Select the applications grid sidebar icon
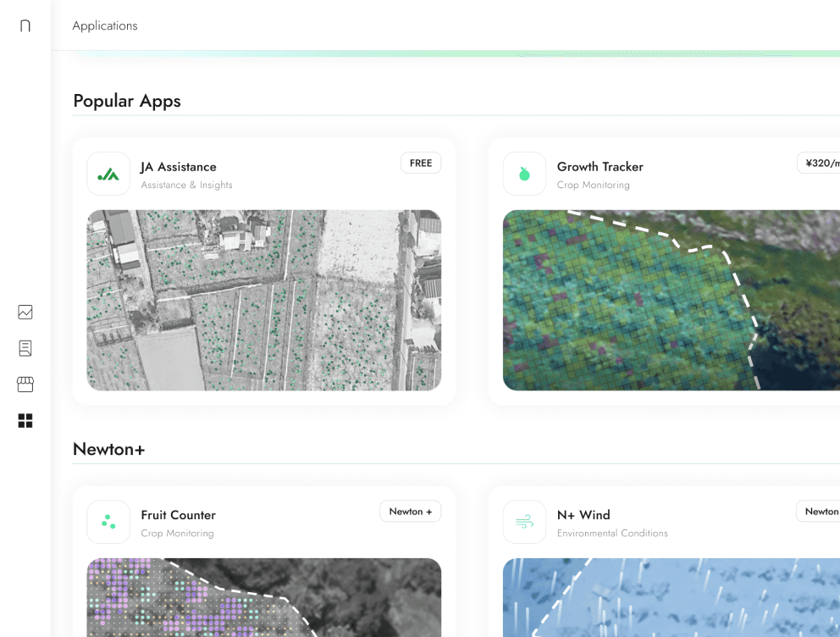This screenshot has height=637, width=840. [25, 420]
